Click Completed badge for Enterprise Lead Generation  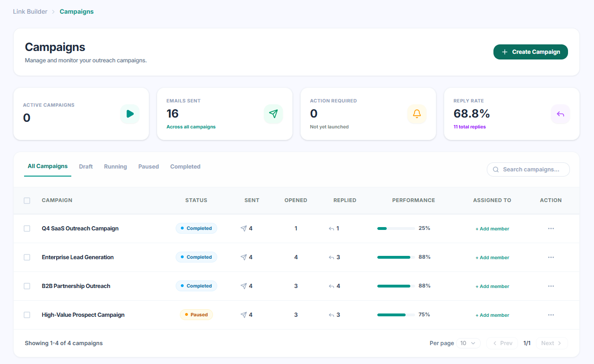(196, 257)
